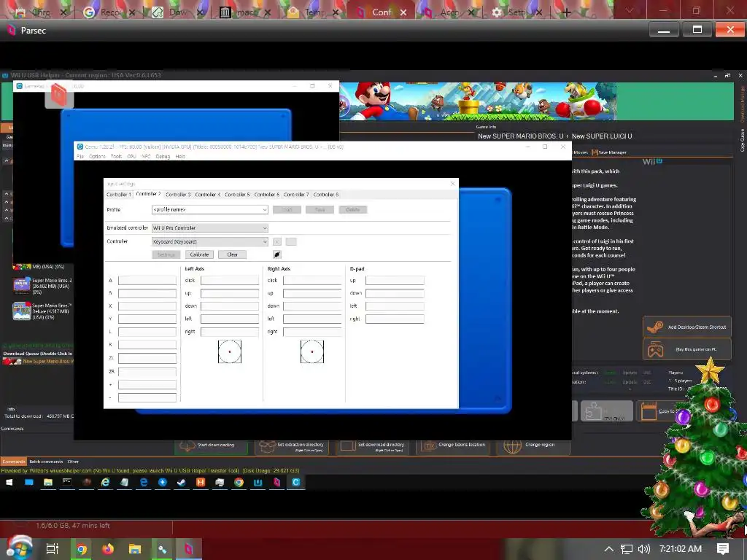Screen dimensions: 747x560
Task: Click the Left Axis stick position indicator
Action: pyautogui.click(x=230, y=351)
